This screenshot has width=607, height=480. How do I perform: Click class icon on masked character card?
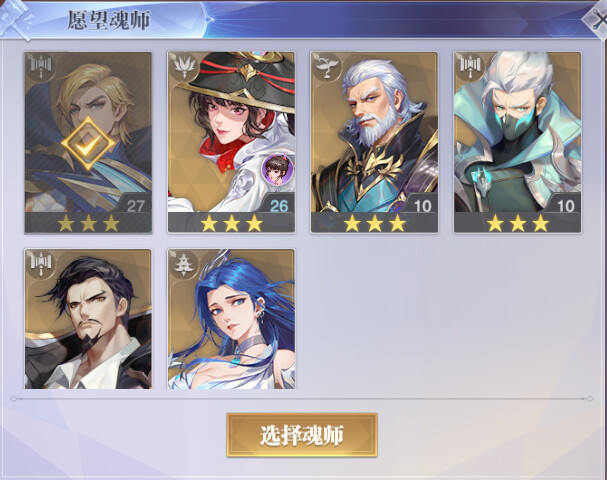point(470,67)
